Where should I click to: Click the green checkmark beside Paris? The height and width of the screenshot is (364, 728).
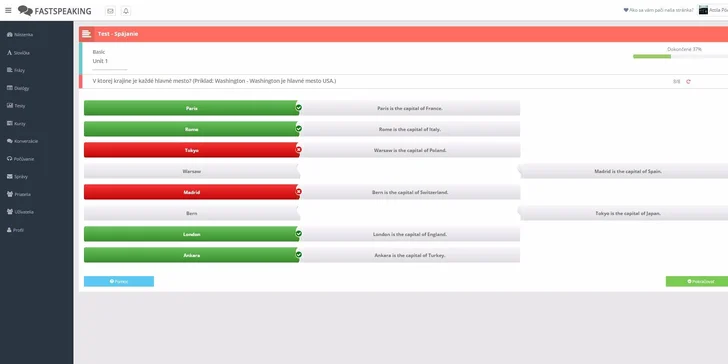(299, 107)
